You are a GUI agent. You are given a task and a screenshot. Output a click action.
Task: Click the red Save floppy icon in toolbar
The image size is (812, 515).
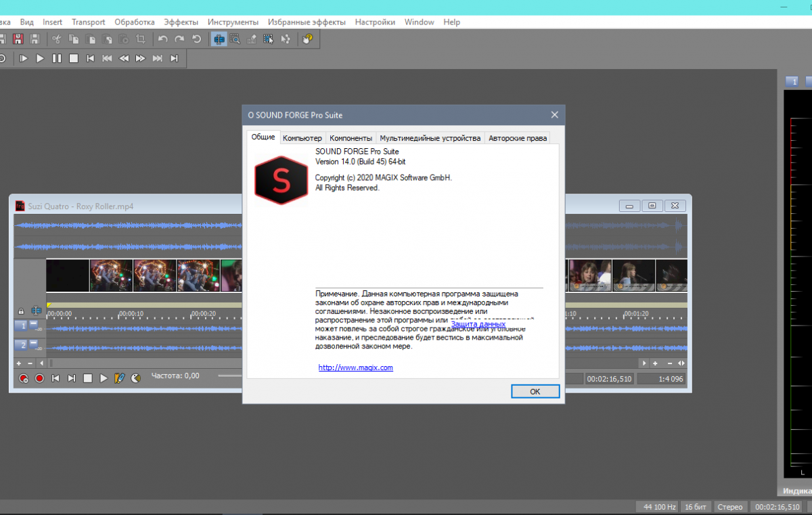click(18, 39)
